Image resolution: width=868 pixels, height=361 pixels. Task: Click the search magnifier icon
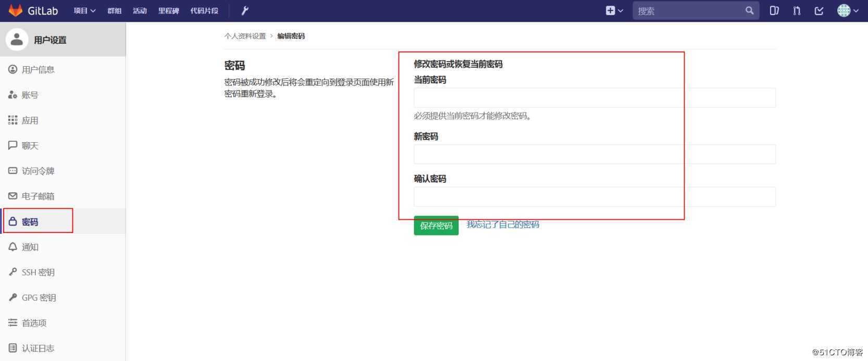749,10
